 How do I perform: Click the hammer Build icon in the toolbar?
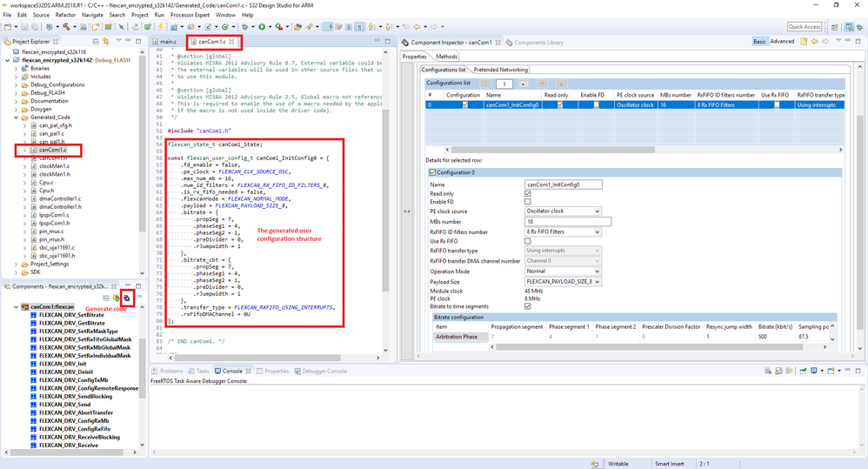coord(66,27)
